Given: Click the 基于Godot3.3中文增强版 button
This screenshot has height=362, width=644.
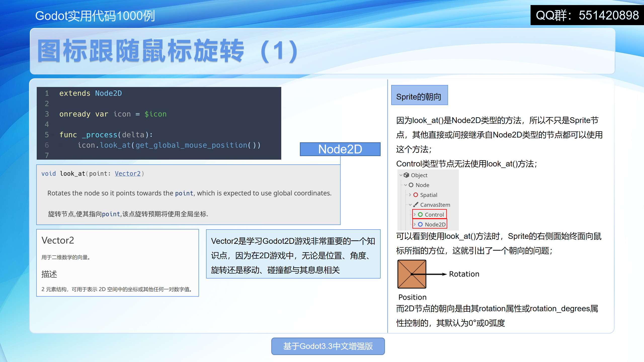Looking at the screenshot, I should point(328,346).
